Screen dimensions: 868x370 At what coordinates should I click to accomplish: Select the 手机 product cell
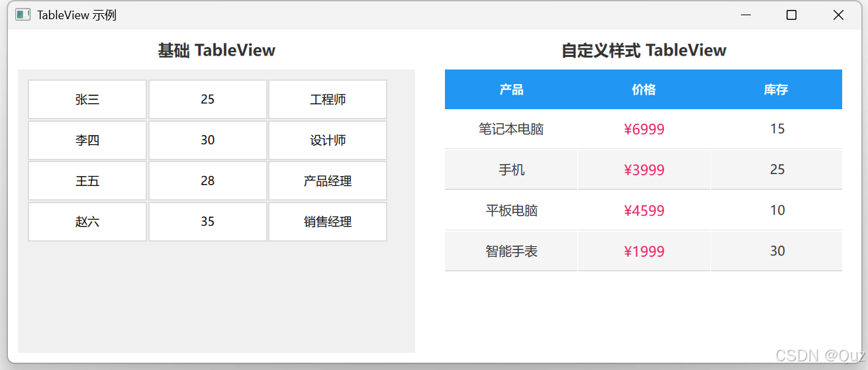[511, 169]
